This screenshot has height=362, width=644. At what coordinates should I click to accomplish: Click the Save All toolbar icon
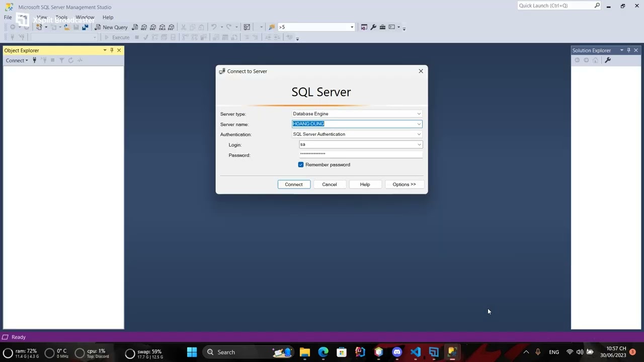click(85, 27)
